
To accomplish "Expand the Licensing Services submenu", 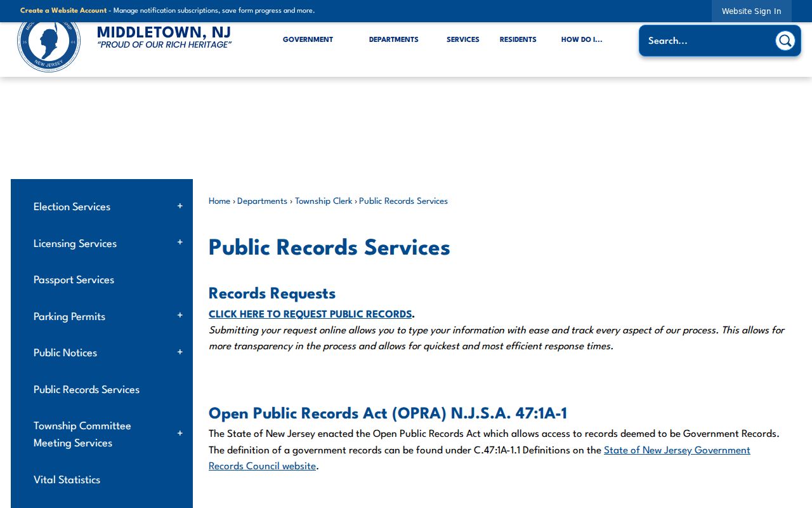I will 180,243.
